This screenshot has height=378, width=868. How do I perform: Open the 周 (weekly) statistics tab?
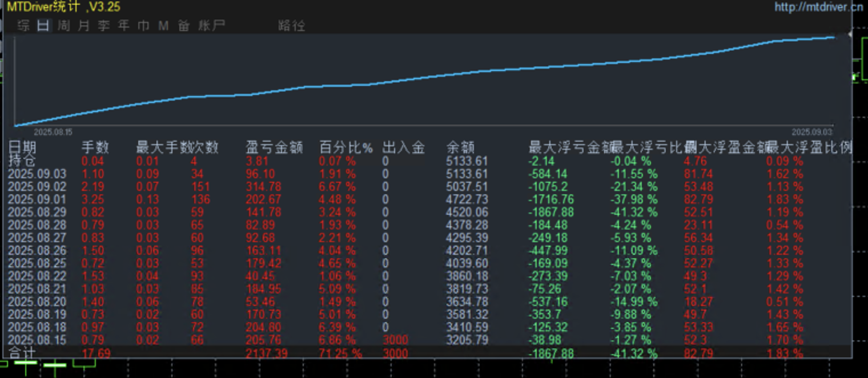64,26
